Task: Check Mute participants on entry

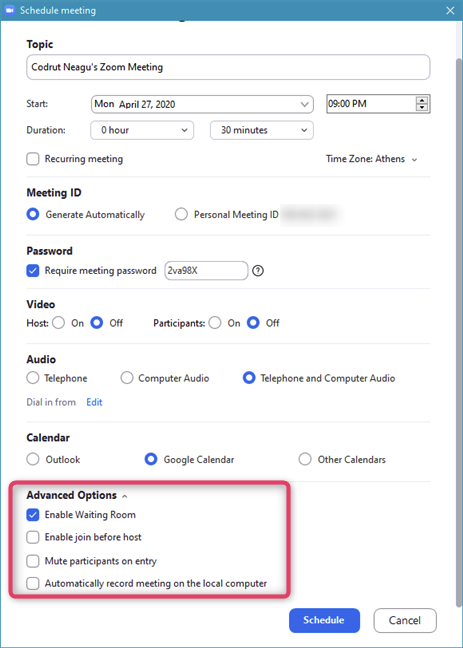Action: coord(33,561)
